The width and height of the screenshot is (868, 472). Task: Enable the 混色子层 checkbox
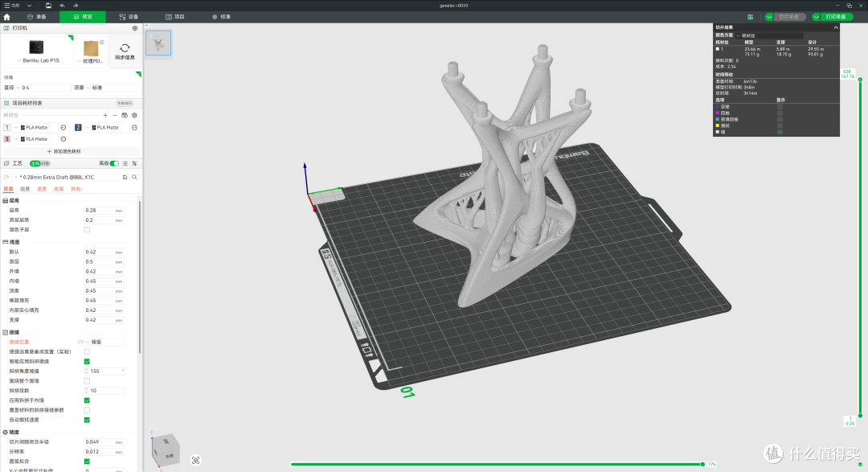[87, 229]
